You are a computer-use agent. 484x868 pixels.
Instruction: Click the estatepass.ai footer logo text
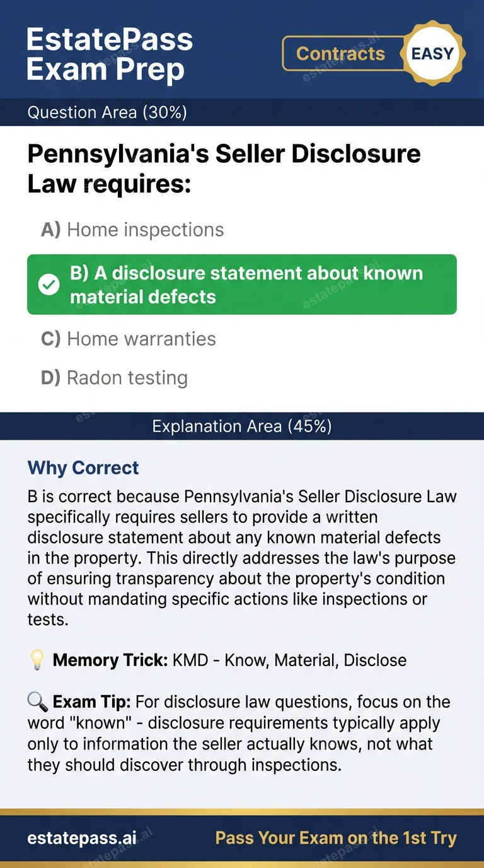click(81, 838)
